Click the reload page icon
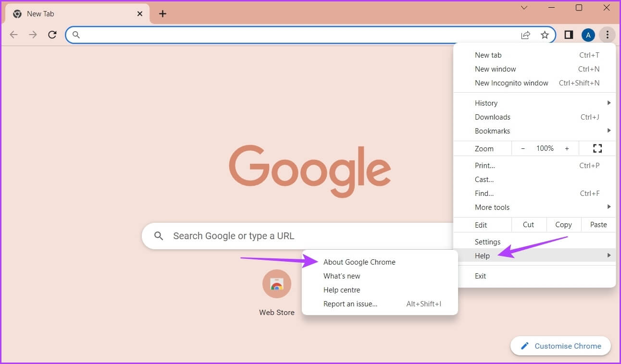The image size is (621, 364). click(x=52, y=35)
